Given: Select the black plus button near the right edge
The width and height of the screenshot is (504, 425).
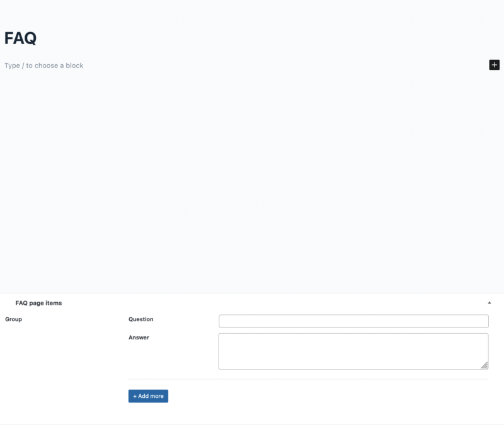Looking at the screenshot, I should [x=494, y=65].
